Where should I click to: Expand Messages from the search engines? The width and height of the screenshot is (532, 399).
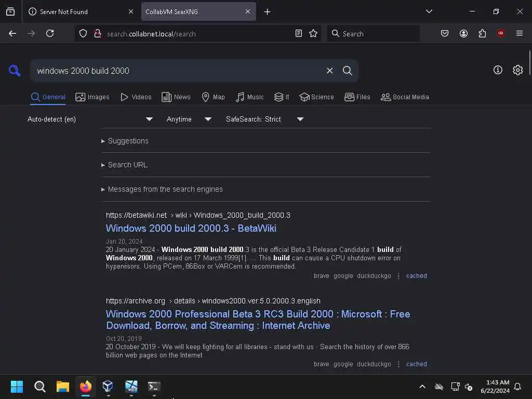(x=162, y=189)
